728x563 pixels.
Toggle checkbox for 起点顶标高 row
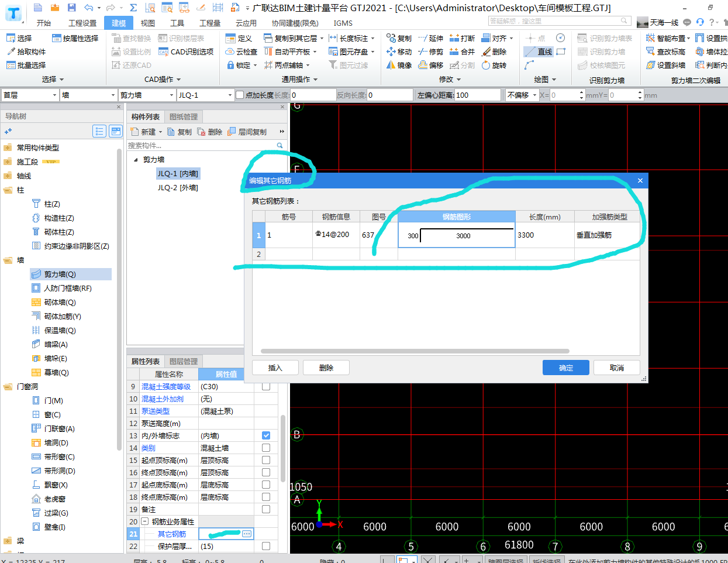(x=266, y=460)
